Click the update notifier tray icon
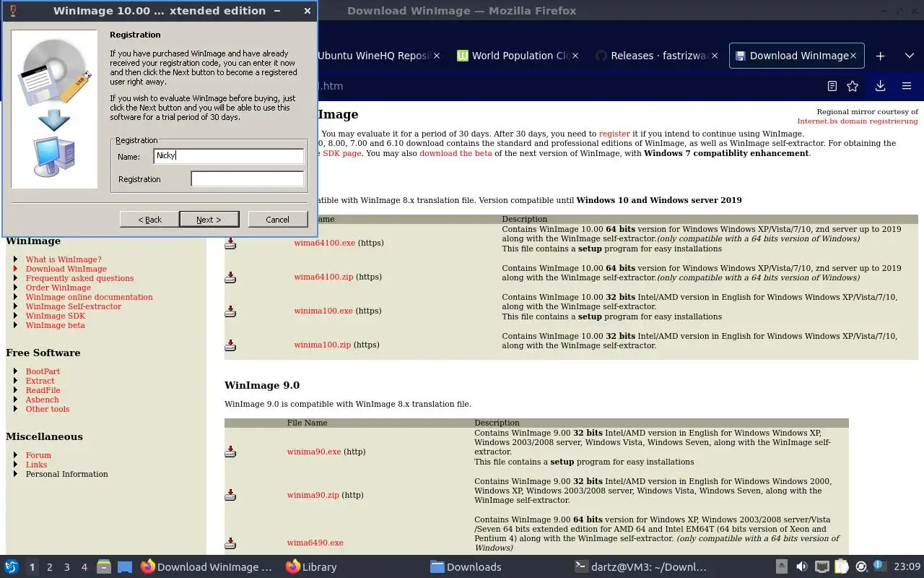This screenshot has width=924, height=578. click(x=861, y=567)
